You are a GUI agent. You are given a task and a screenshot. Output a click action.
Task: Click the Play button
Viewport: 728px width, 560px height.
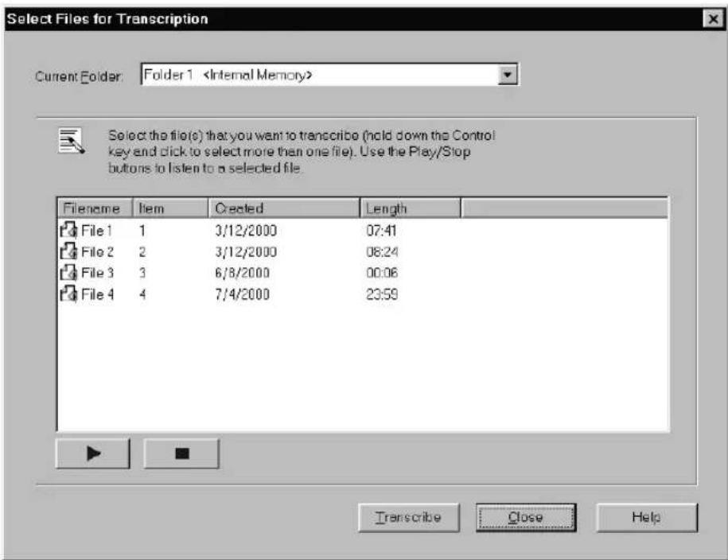93,453
